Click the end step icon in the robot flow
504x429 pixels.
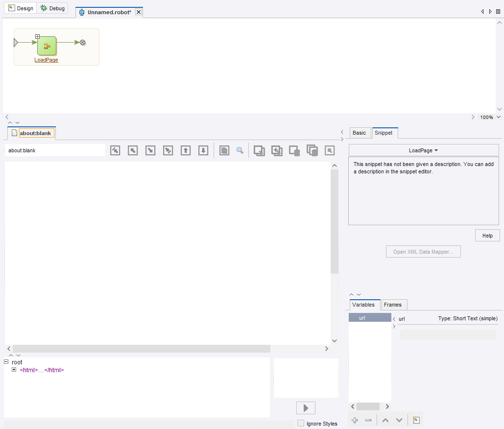pos(83,43)
